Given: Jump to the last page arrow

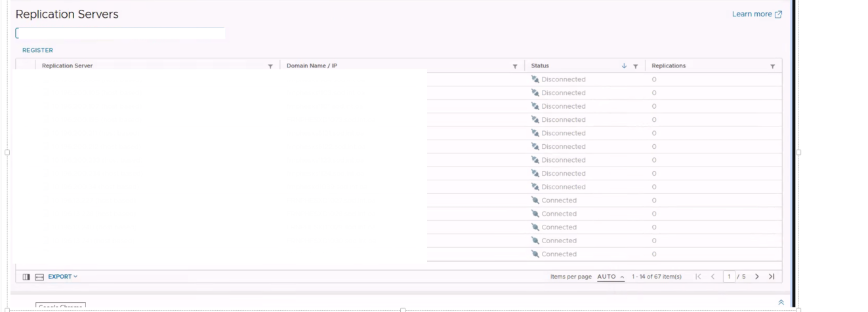Looking at the screenshot, I should (771, 277).
